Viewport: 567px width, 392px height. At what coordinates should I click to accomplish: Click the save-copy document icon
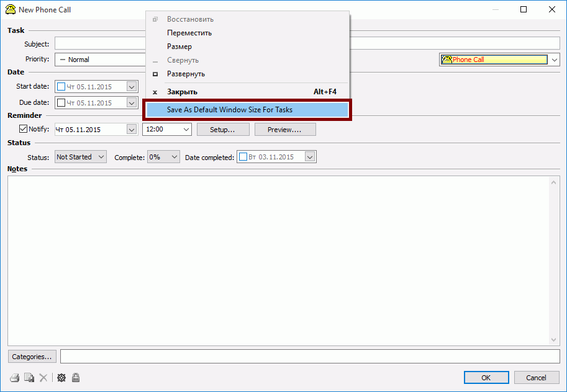(x=29, y=377)
